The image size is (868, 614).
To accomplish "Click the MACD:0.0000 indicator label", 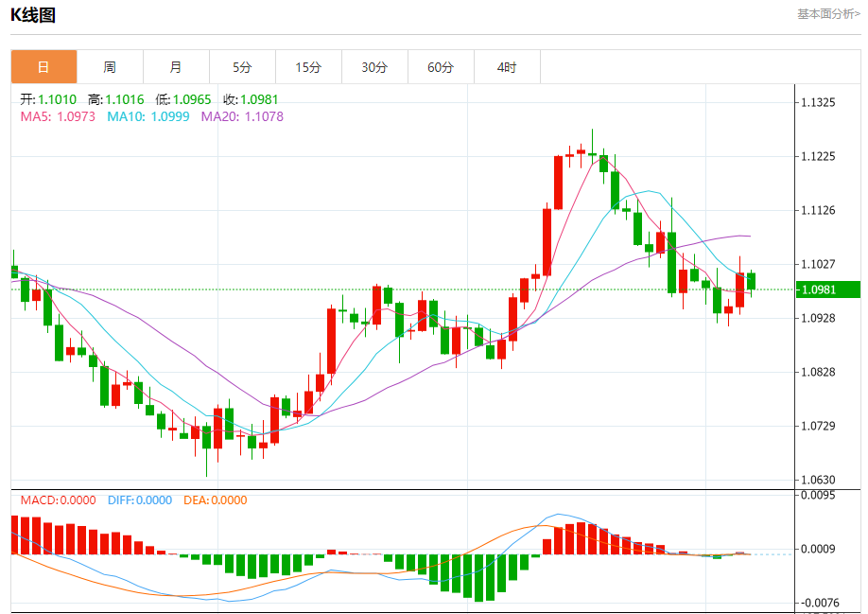I will [x=58, y=500].
